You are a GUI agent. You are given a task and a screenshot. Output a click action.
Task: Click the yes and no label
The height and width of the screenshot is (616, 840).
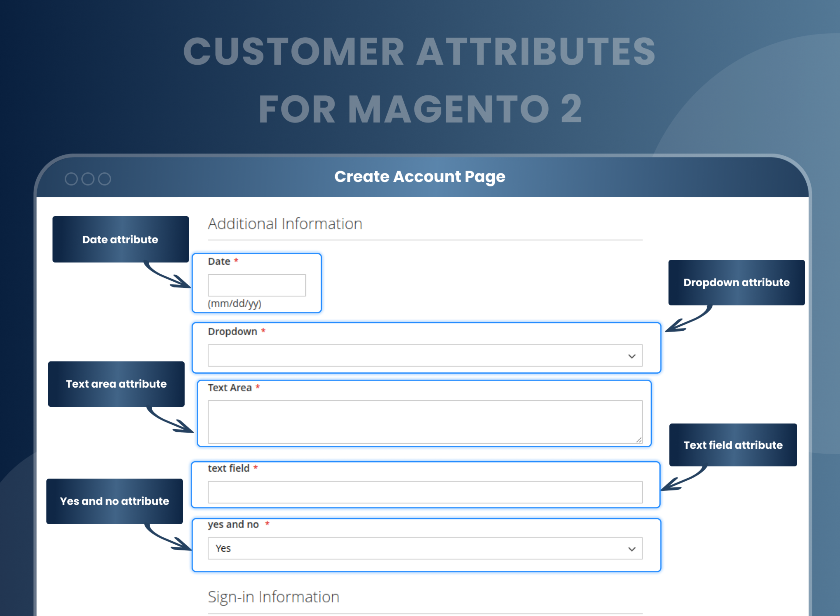point(233,525)
